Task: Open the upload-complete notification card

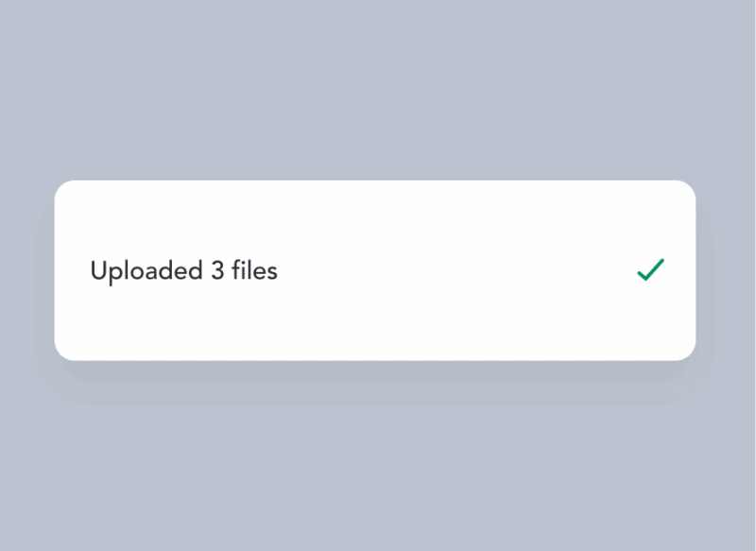Action: pyautogui.click(x=375, y=270)
